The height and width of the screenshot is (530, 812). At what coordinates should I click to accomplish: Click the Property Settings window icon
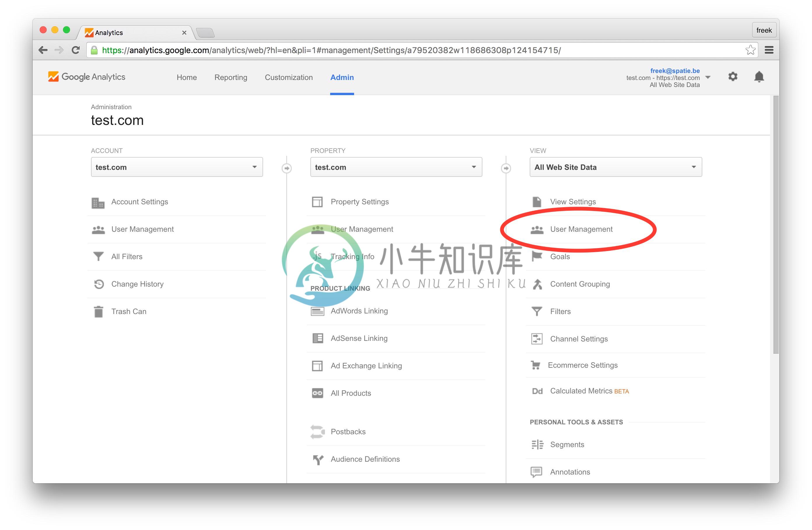pos(317,202)
